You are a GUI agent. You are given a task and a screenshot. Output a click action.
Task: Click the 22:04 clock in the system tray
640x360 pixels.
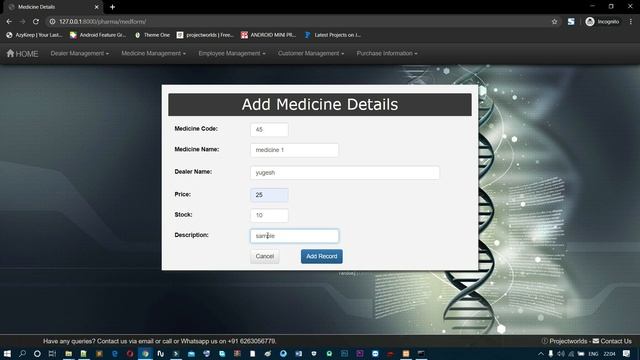(x=609, y=354)
